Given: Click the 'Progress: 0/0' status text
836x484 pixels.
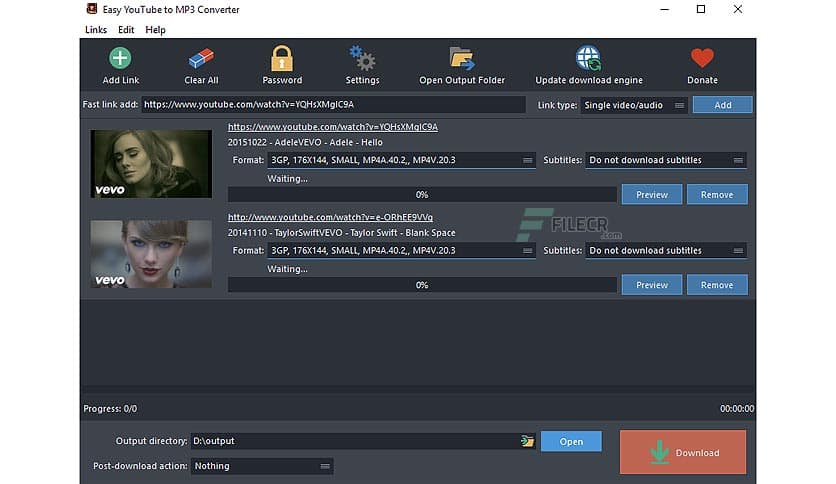Looking at the screenshot, I should coord(110,409).
